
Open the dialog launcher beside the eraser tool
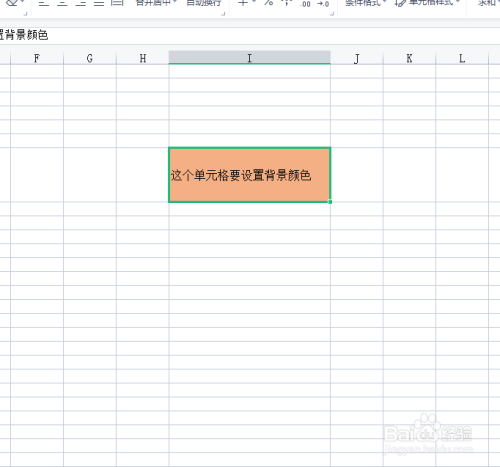25,14
